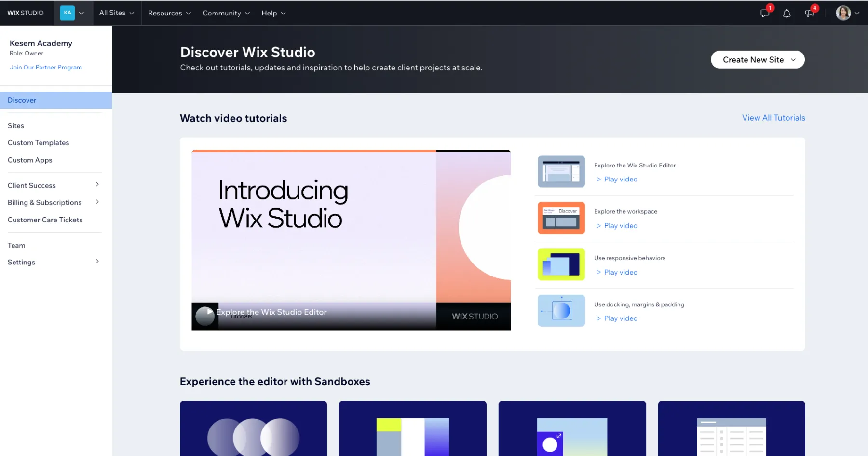Expand Client Success chevron

(97, 185)
